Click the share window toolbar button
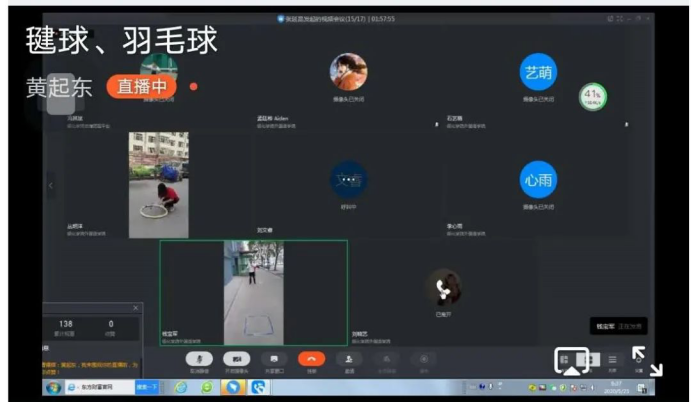The image size is (692, 402). tap(273, 359)
